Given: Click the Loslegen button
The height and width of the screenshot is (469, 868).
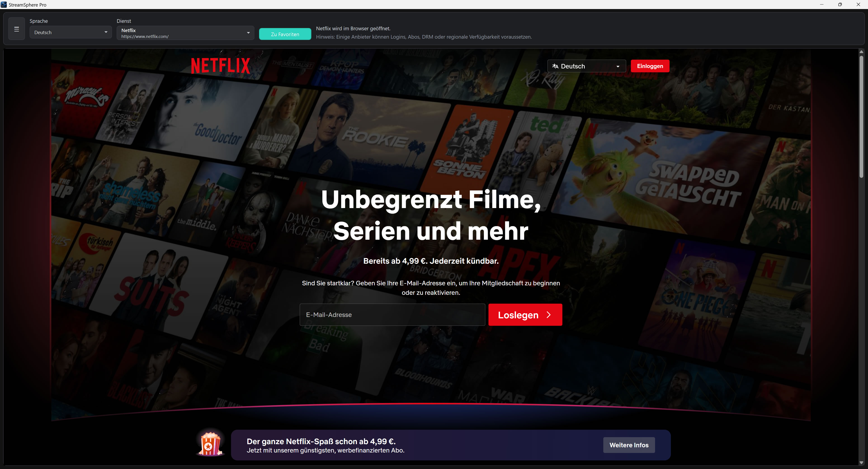Looking at the screenshot, I should pos(525,314).
